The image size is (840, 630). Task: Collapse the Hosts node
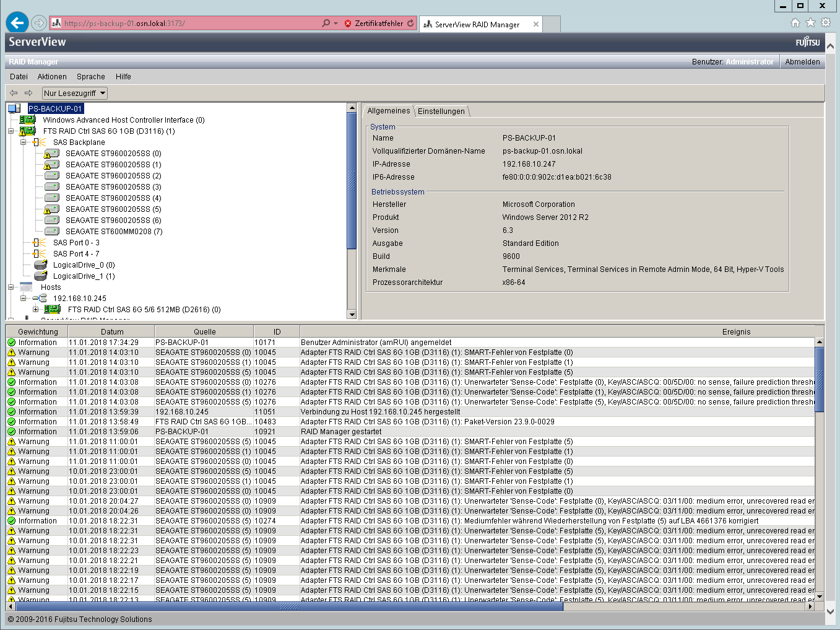point(11,287)
